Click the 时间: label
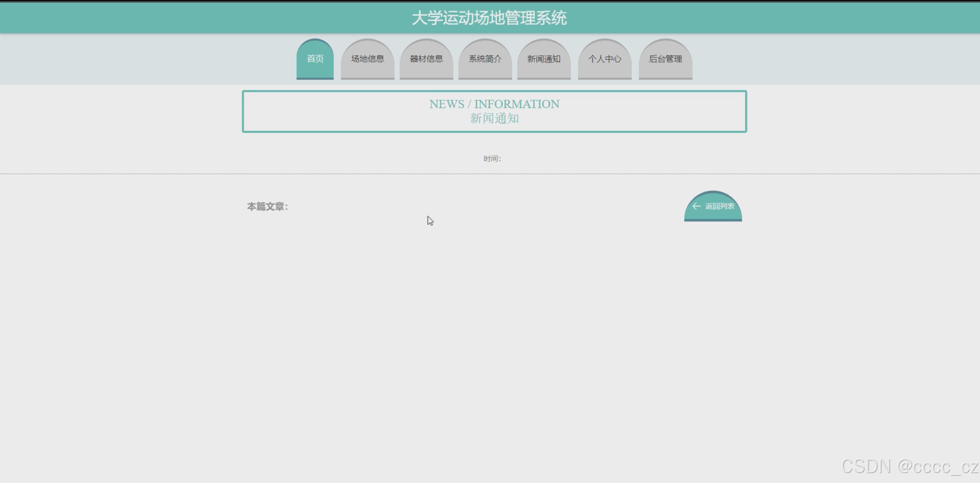The width and height of the screenshot is (980, 483). click(492, 159)
